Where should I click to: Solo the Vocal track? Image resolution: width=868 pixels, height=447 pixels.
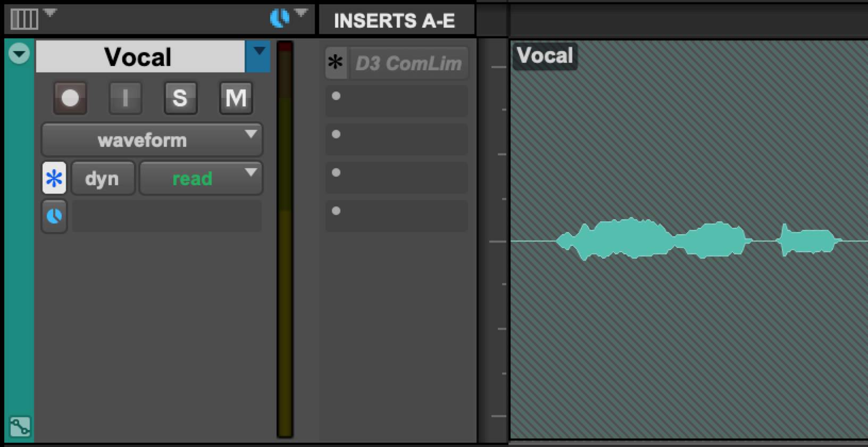pos(180,98)
